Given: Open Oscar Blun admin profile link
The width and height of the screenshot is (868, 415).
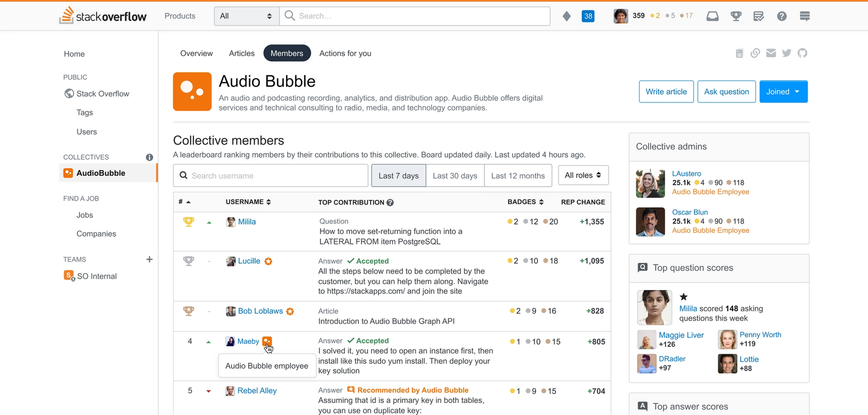Looking at the screenshot, I should point(690,212).
